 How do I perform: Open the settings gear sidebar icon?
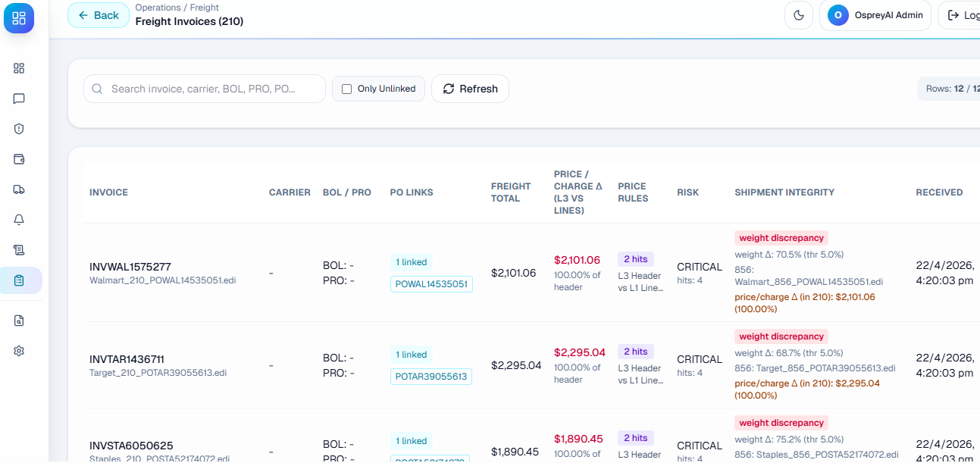(20, 351)
